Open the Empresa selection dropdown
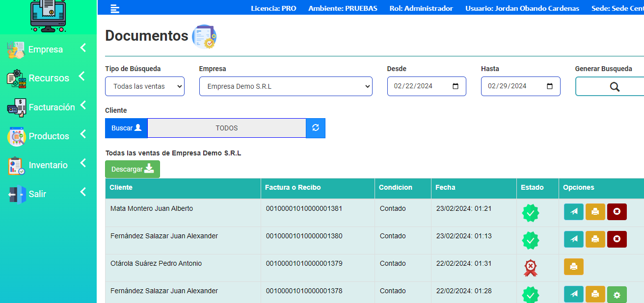Image resolution: width=644 pixels, height=303 pixels. (x=285, y=86)
